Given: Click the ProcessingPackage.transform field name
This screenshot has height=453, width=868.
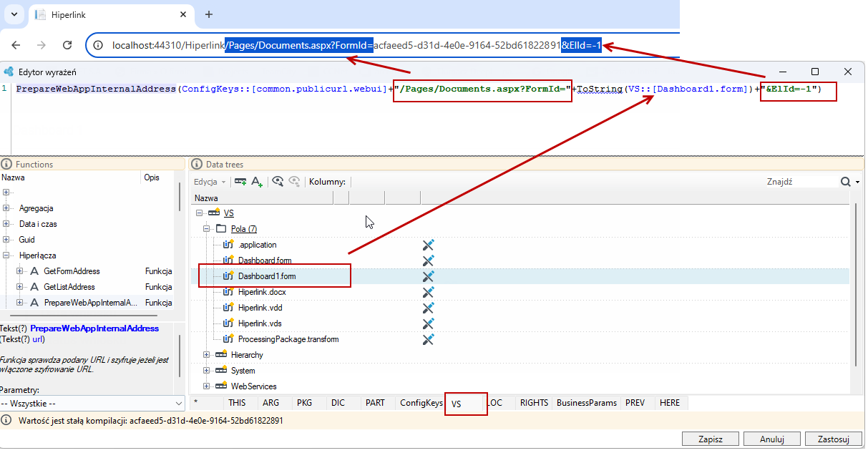Looking at the screenshot, I should coord(288,339).
